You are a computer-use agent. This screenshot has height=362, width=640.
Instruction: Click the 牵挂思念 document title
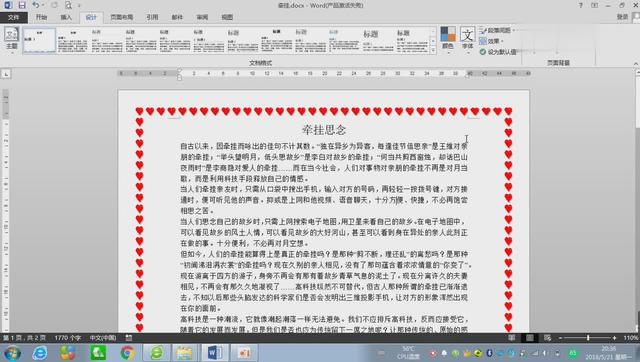point(324,130)
